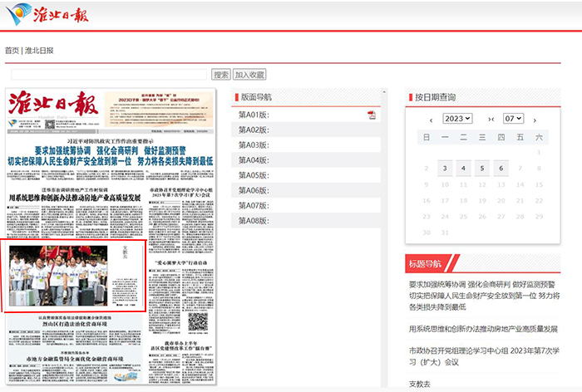The height and width of the screenshot is (392, 582).
Task: Open the year 2023 dropdown
Action: [x=457, y=119]
